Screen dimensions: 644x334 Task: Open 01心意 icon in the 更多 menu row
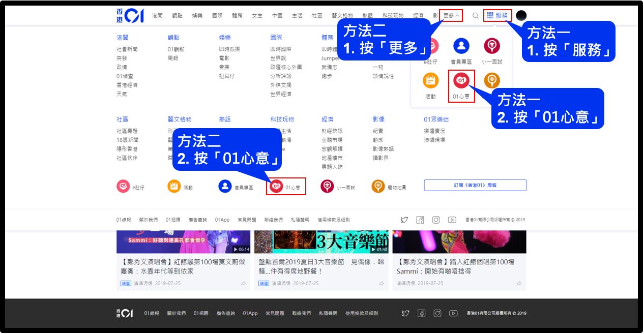coord(276,187)
